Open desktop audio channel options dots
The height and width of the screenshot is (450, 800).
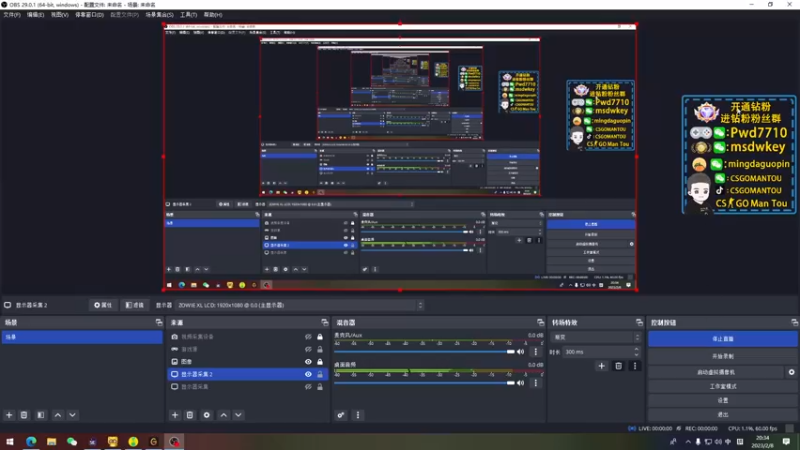pyautogui.click(x=536, y=383)
